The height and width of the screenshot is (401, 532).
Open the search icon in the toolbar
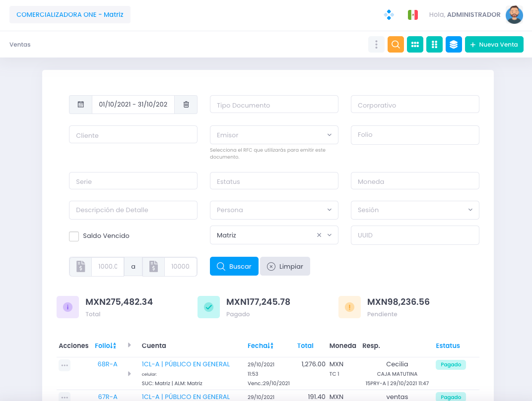click(x=396, y=44)
